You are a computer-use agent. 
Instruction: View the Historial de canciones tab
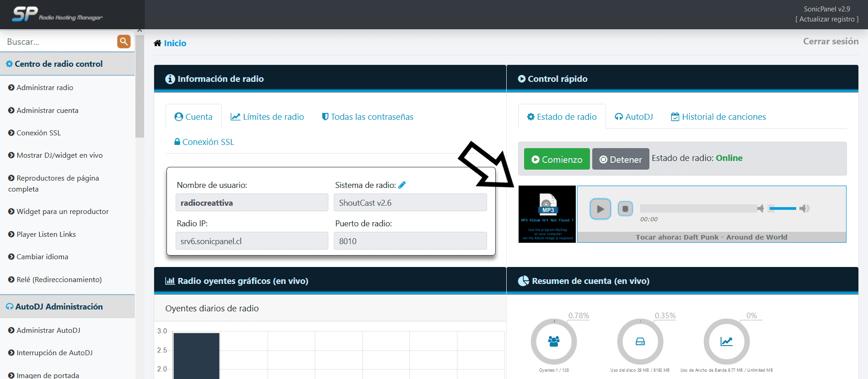(x=718, y=117)
